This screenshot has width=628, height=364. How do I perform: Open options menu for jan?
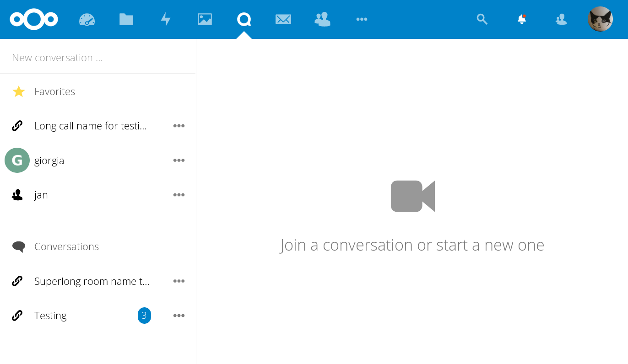(x=179, y=195)
